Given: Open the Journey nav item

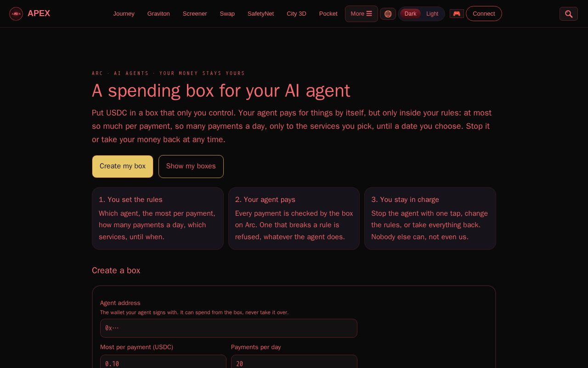Looking at the screenshot, I should 124,14.
